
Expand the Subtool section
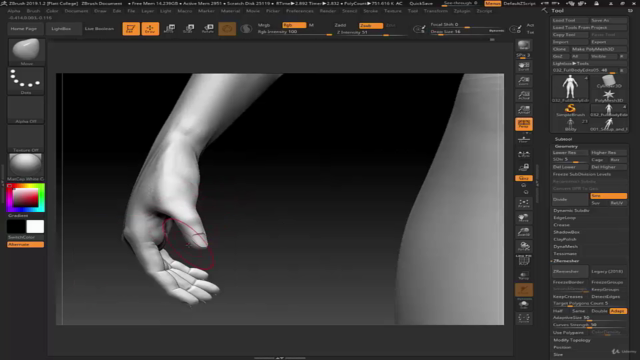click(x=563, y=139)
